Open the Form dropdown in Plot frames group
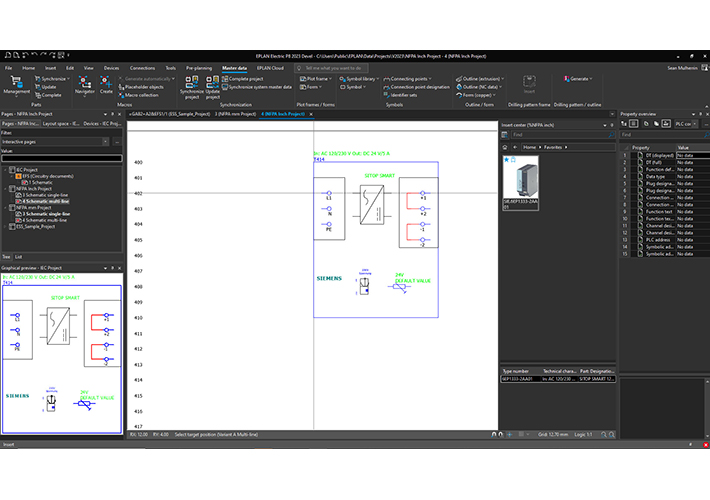This screenshot has width=710, height=500. click(x=311, y=87)
